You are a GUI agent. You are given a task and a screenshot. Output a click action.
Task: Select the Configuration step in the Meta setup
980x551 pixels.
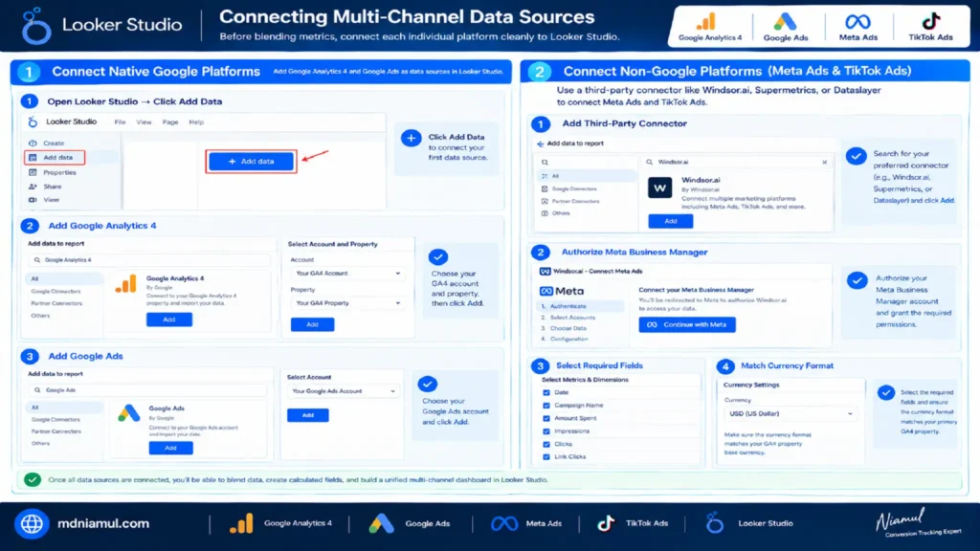click(x=568, y=339)
